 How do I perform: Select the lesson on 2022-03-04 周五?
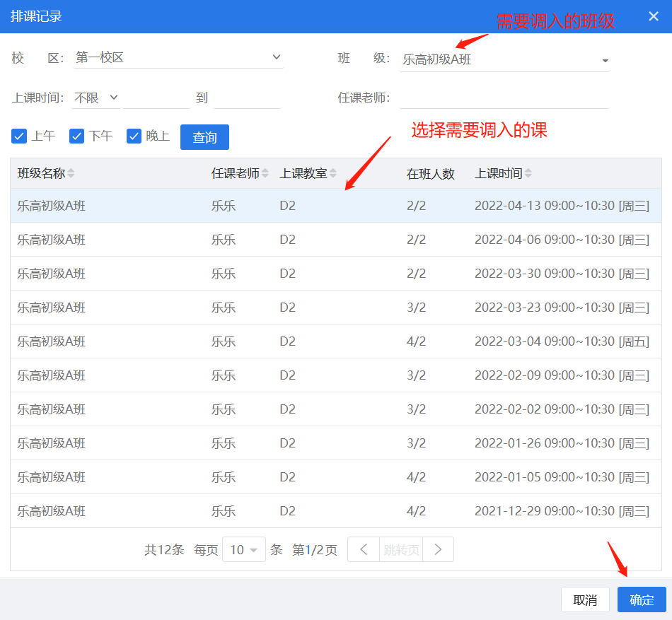336,341
